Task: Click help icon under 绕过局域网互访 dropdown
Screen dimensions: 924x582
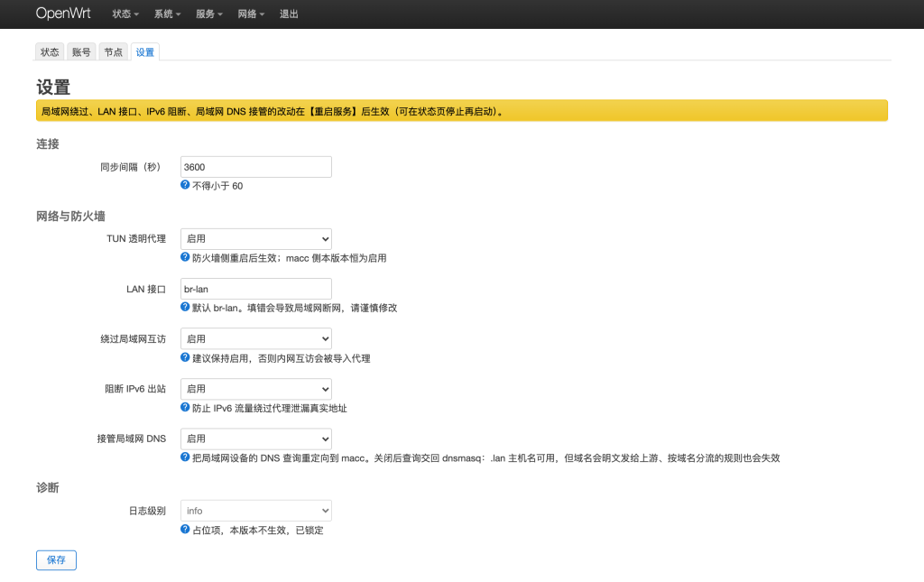Action: 185,357
